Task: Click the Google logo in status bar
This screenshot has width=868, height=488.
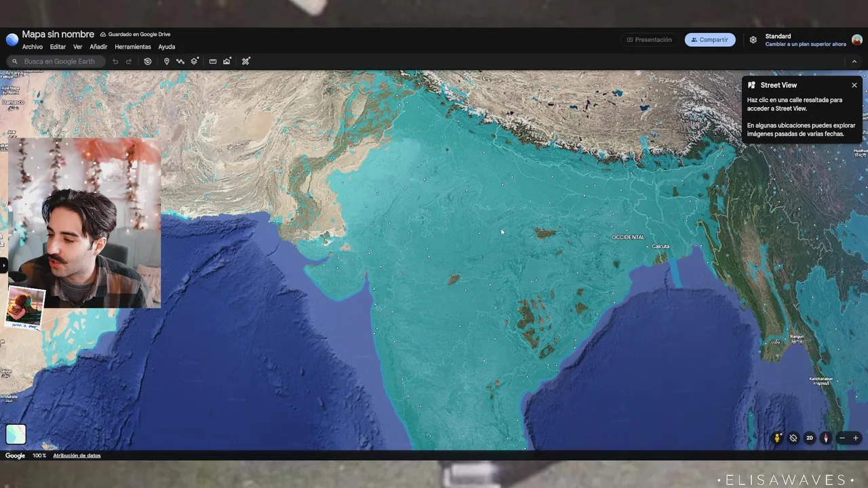Action: [15, 455]
